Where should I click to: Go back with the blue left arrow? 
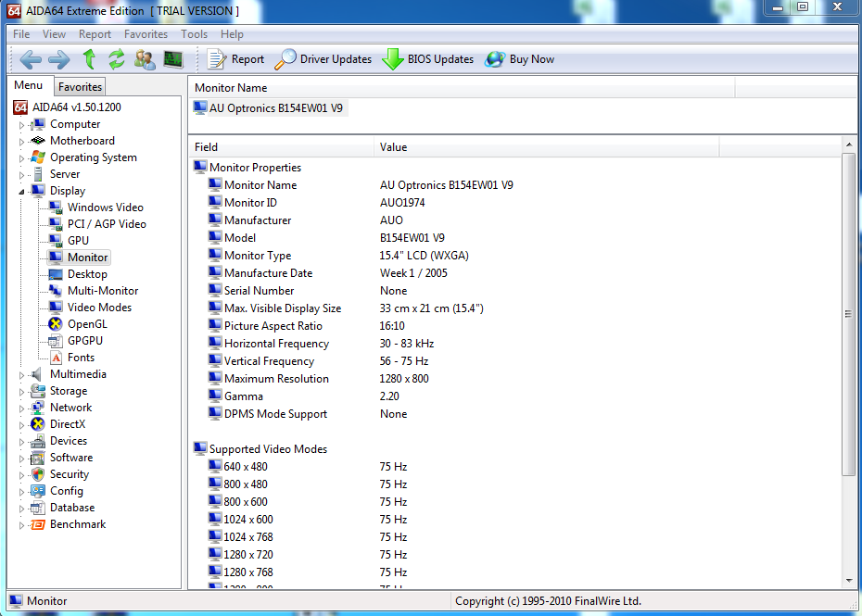click(x=31, y=59)
